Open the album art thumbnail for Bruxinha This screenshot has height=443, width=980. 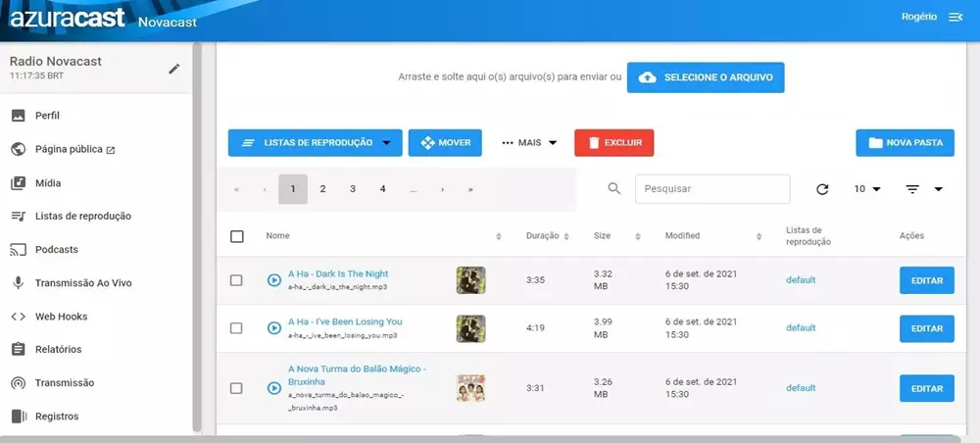pyautogui.click(x=470, y=388)
